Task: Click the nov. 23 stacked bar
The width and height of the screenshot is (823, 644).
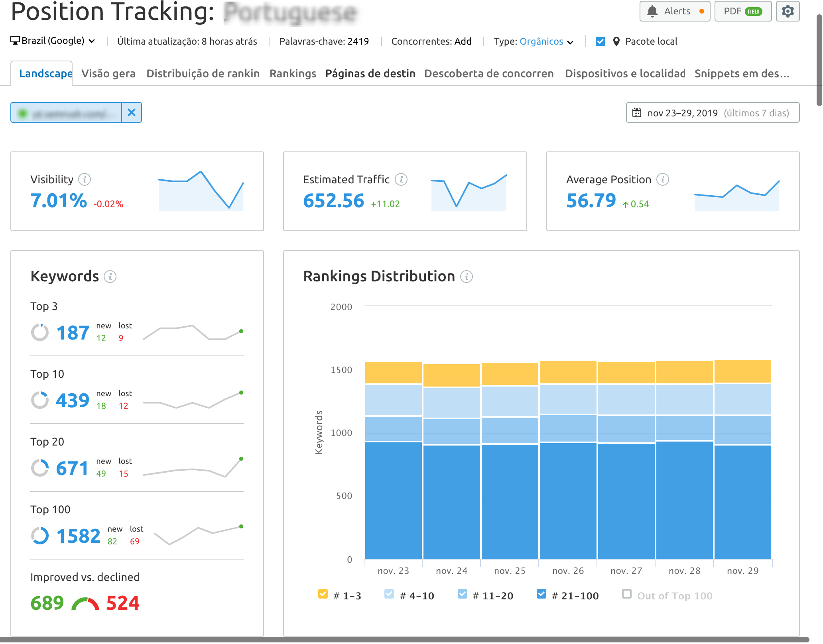Action: tap(393, 460)
